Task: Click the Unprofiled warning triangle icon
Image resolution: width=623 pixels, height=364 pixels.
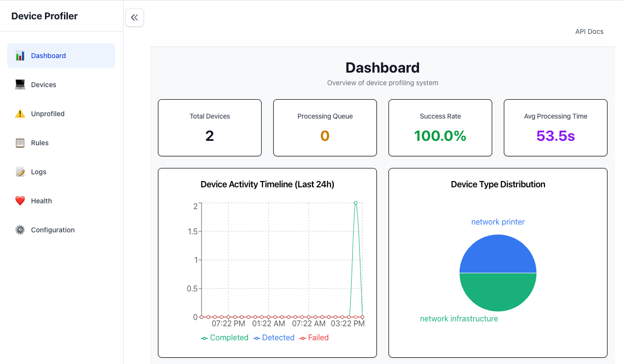Action: [x=20, y=113]
